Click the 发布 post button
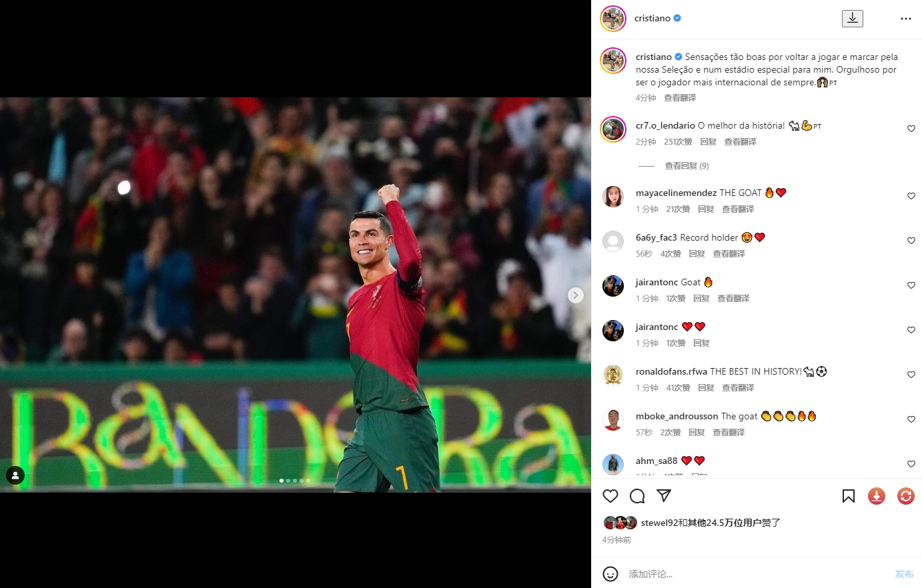922x588 pixels. pos(905,574)
